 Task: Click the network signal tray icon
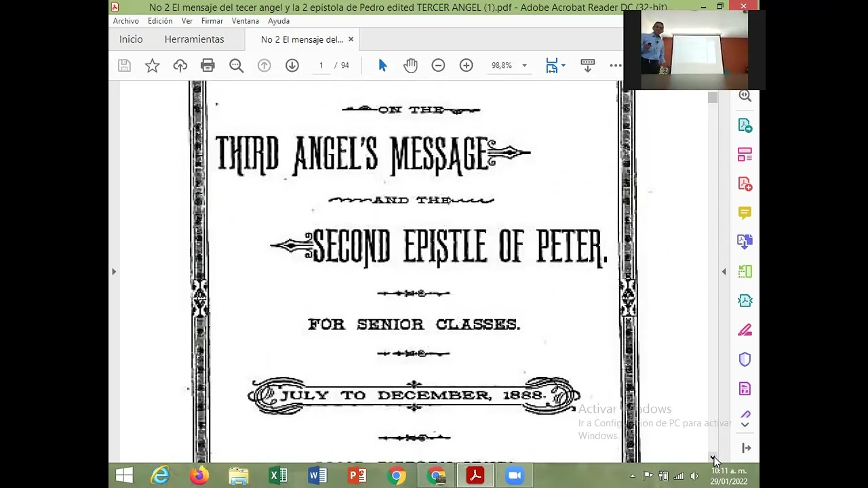tap(679, 476)
